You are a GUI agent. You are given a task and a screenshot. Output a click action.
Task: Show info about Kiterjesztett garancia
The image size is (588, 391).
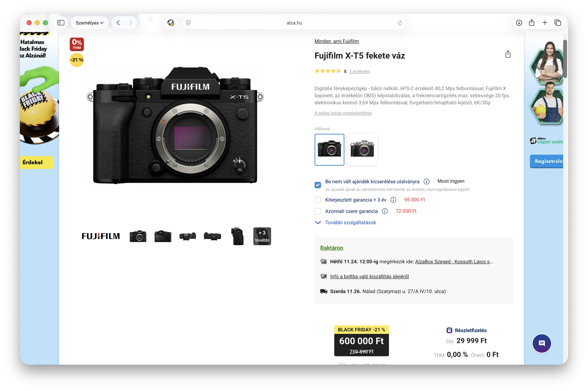(x=393, y=200)
